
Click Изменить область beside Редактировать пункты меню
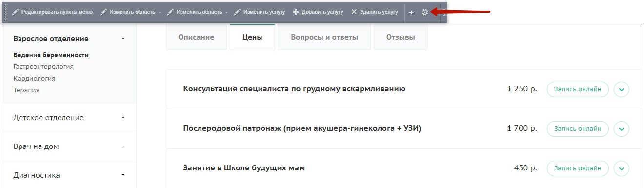click(x=128, y=12)
